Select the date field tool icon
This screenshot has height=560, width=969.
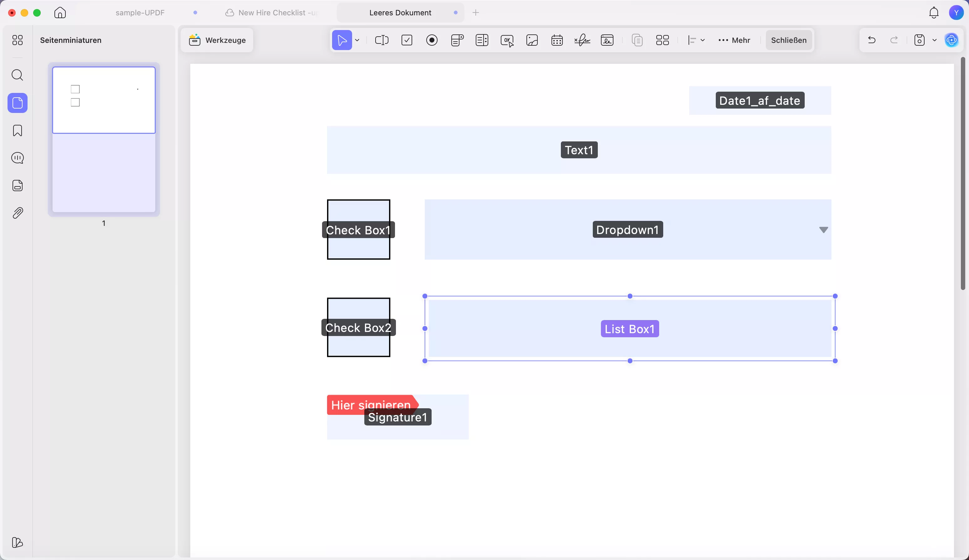tap(557, 40)
